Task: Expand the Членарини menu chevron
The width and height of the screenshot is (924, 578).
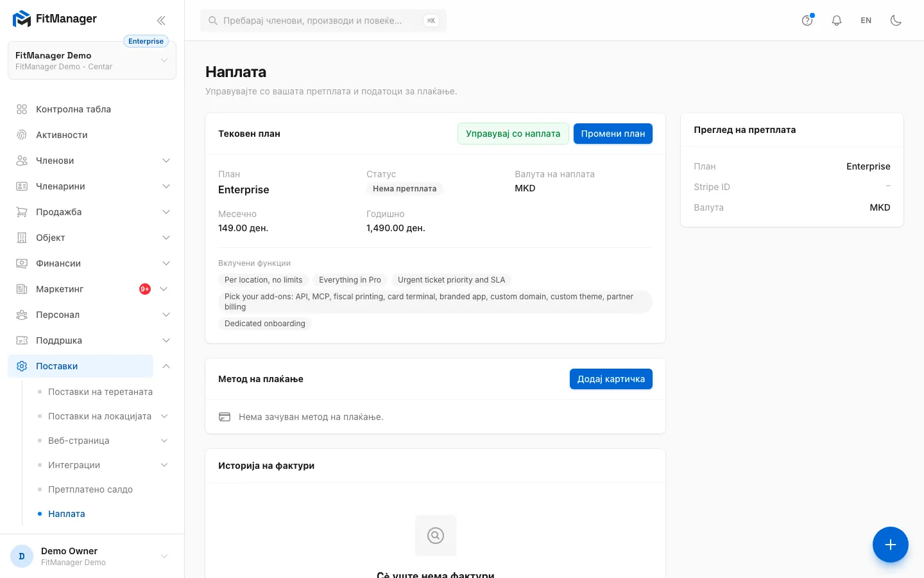Action: coord(166,186)
